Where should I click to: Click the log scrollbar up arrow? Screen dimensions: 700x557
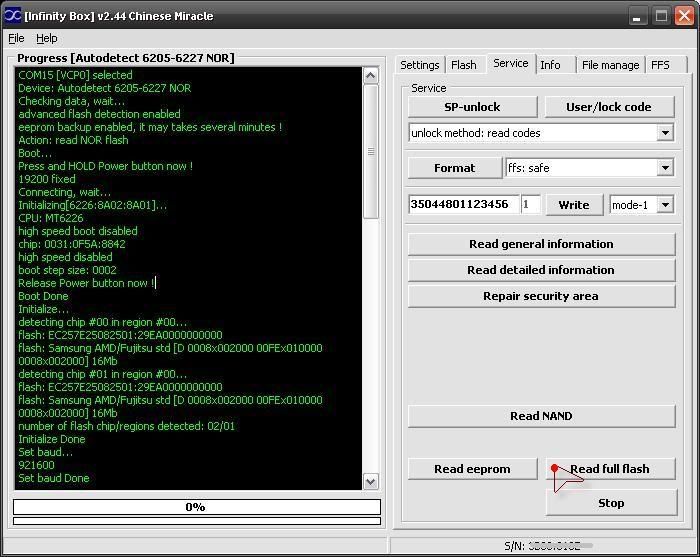[371, 75]
